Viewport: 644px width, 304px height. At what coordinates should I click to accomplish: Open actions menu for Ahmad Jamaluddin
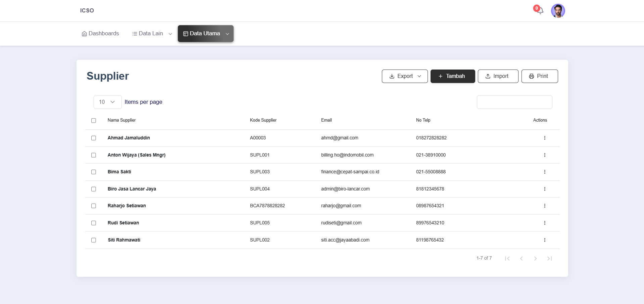544,138
